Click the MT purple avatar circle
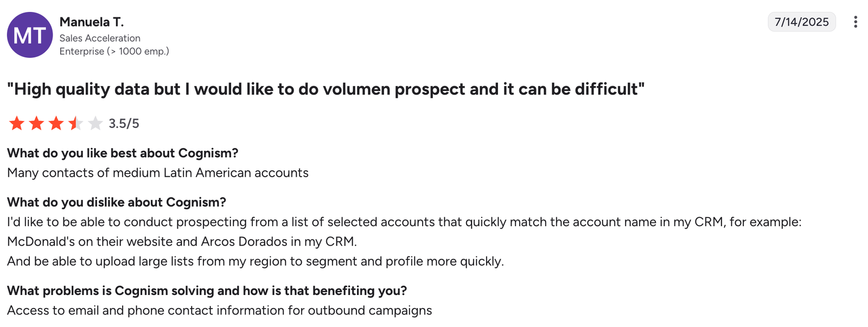 [x=30, y=35]
